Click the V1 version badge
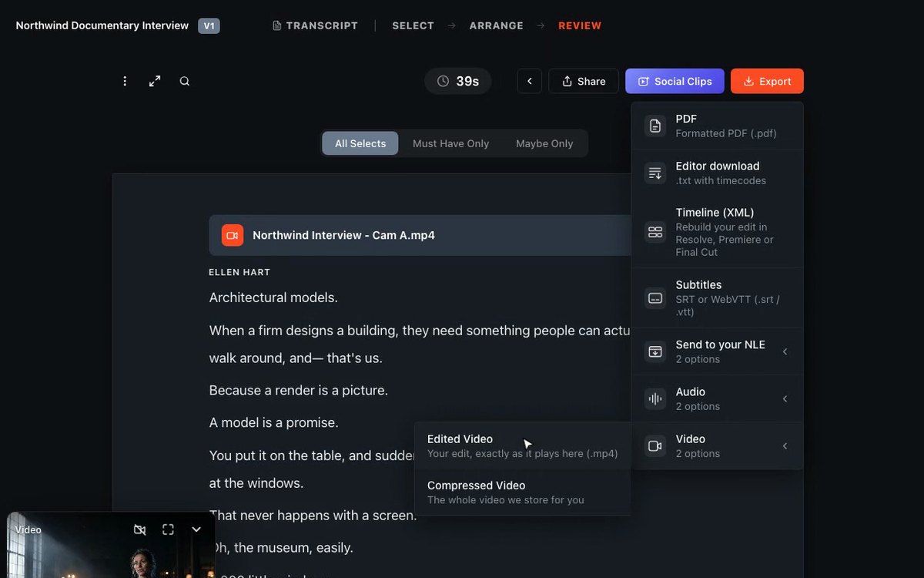This screenshot has width=924, height=578. tap(209, 25)
